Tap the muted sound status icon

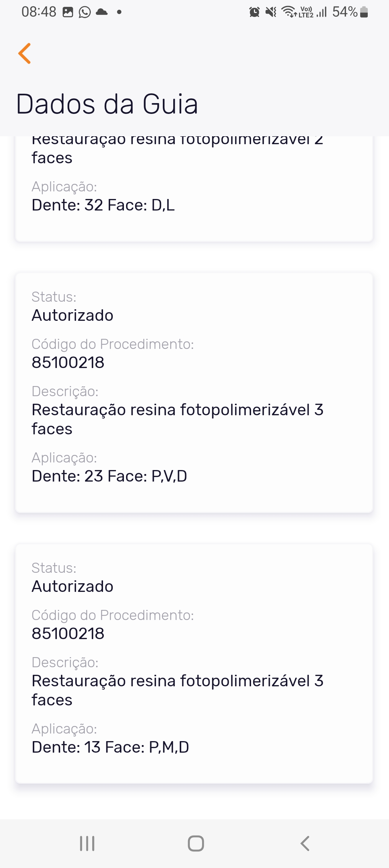[271, 12]
